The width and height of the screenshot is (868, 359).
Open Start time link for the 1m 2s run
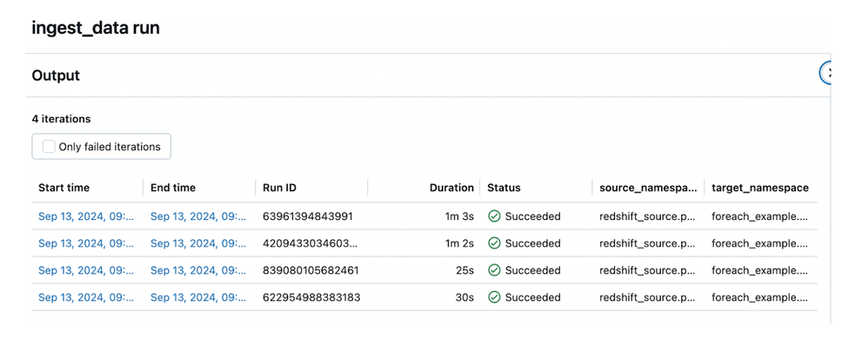point(85,243)
